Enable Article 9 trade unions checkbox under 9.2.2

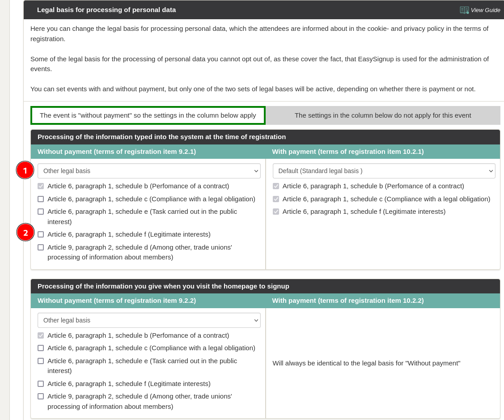pyautogui.click(x=41, y=396)
